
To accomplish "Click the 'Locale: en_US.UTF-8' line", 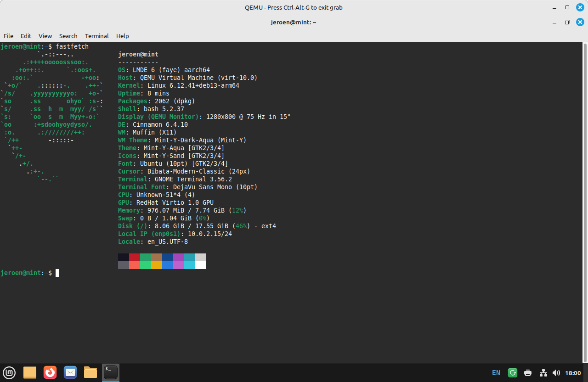I will 153,242.
